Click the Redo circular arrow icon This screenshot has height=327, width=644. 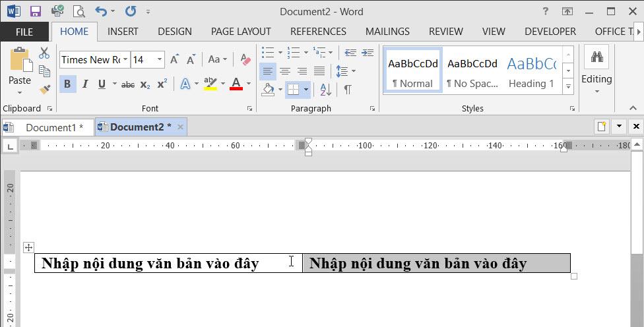(131, 11)
